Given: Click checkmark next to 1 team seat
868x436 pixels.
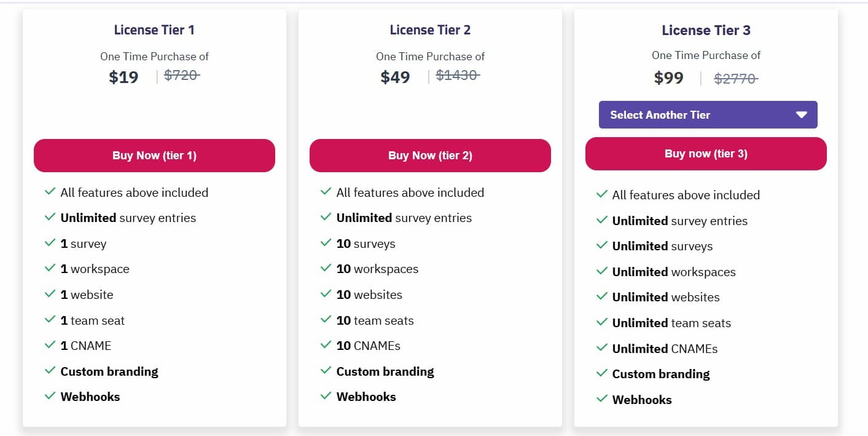Looking at the screenshot, I should point(50,320).
